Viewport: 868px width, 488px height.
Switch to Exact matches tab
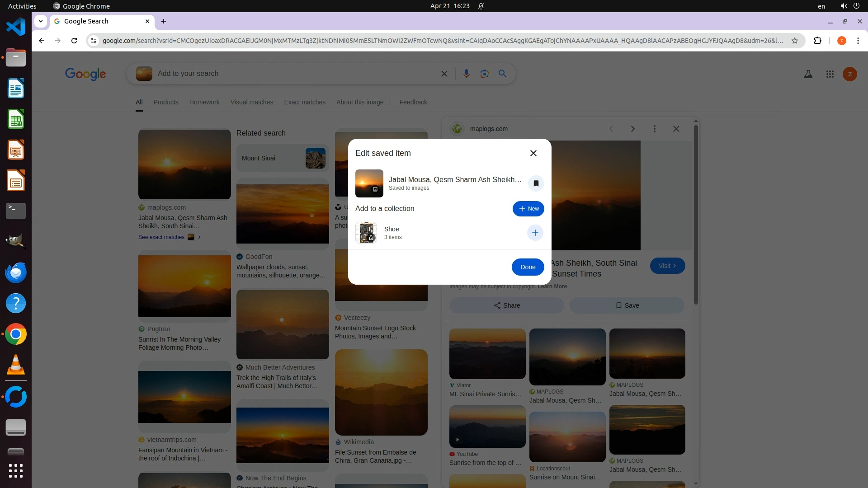click(304, 102)
